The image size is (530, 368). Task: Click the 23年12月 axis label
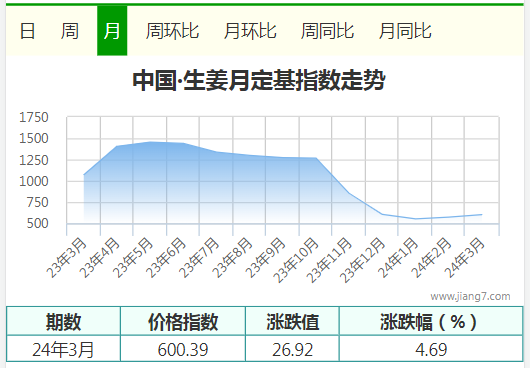[362, 260]
